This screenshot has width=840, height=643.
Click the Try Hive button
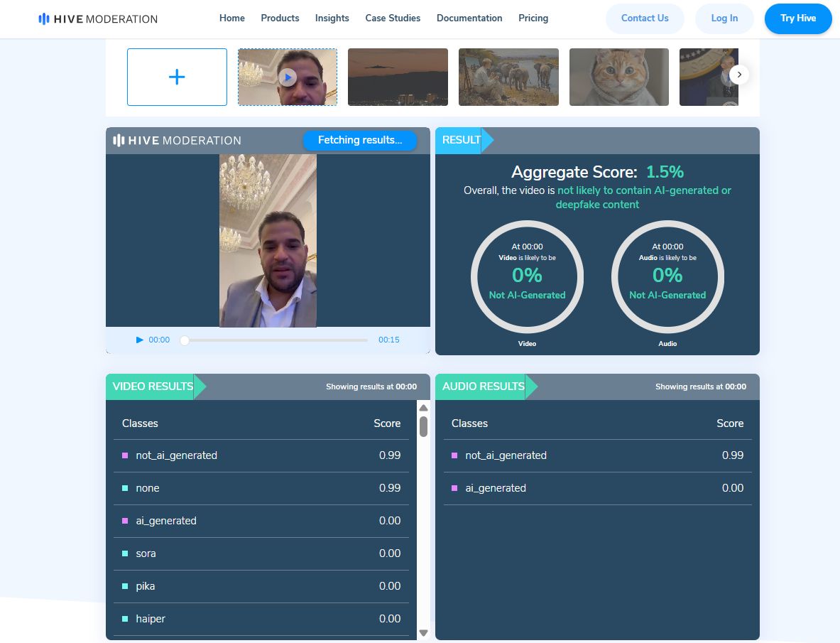pyautogui.click(x=798, y=18)
